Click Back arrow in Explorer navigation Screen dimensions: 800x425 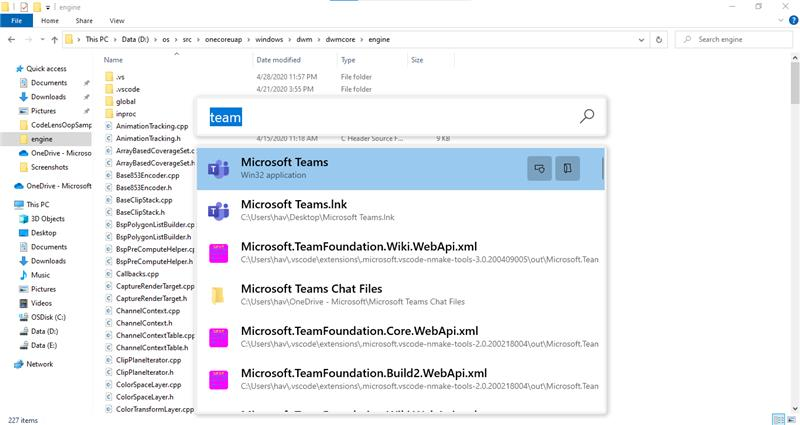(11, 39)
